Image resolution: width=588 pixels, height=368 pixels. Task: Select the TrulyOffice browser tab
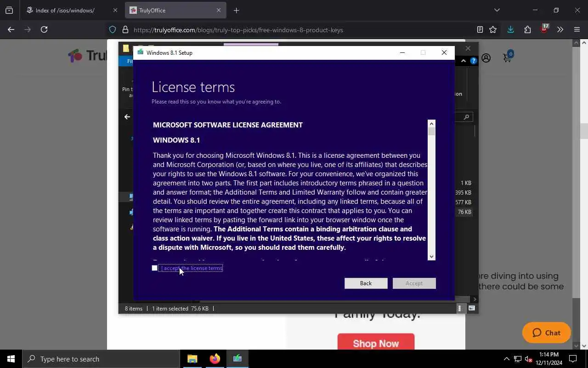(x=175, y=10)
